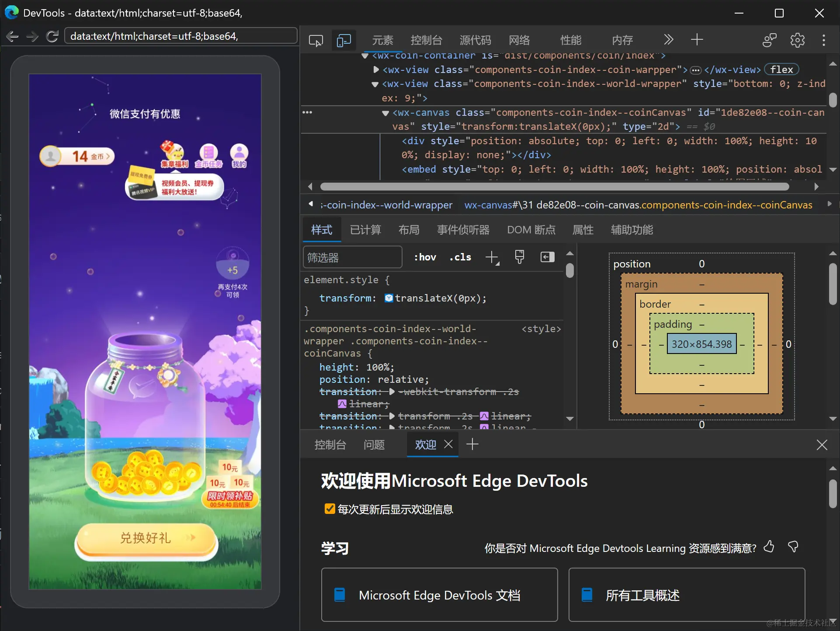Screen dimensions: 840x631
Task: Open the 已计算 styles tab
Action: pyautogui.click(x=365, y=230)
